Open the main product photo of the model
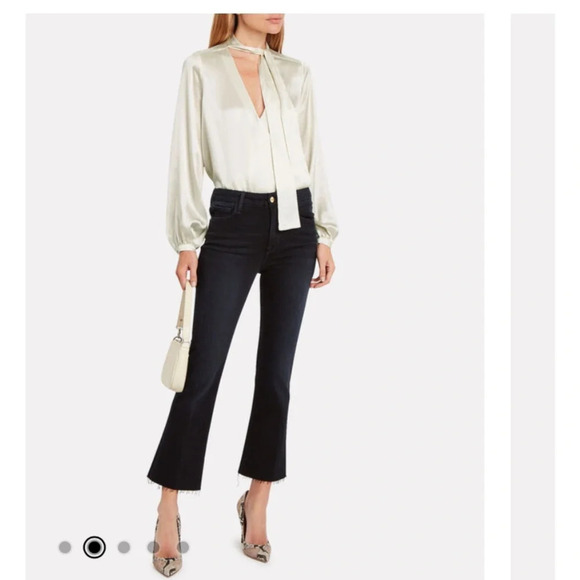The height and width of the screenshot is (580, 580). pos(254,297)
